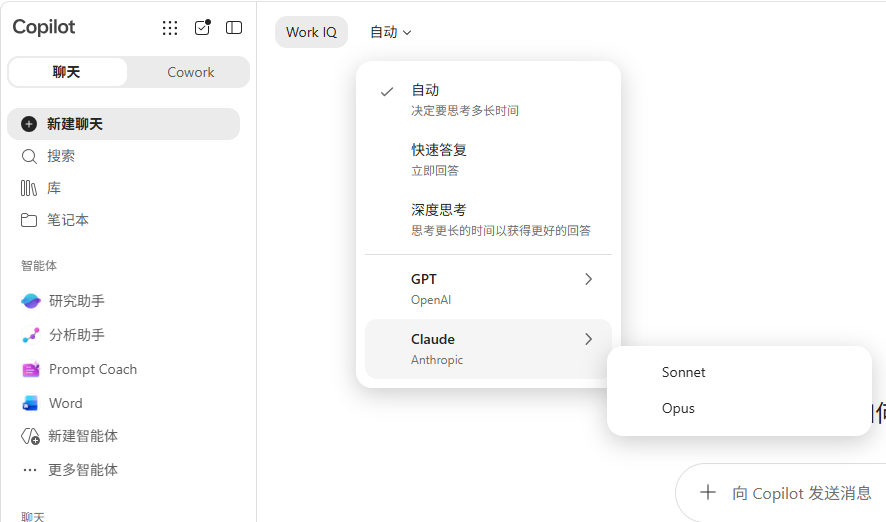
Task: Expand the Claude submenu chevron
Action: [x=588, y=339]
